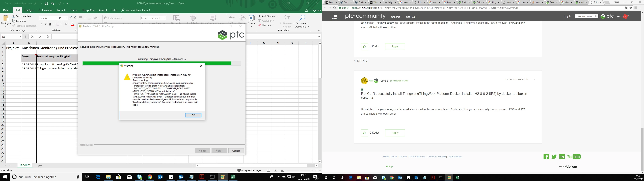This screenshot has height=181, width=644.
Task: Switch to Page Break Preview in Excel's status bar
Action: point(282,170)
